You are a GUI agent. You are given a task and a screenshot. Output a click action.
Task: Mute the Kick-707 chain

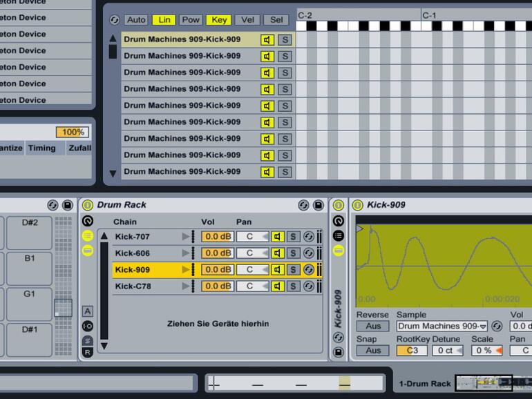tap(278, 237)
